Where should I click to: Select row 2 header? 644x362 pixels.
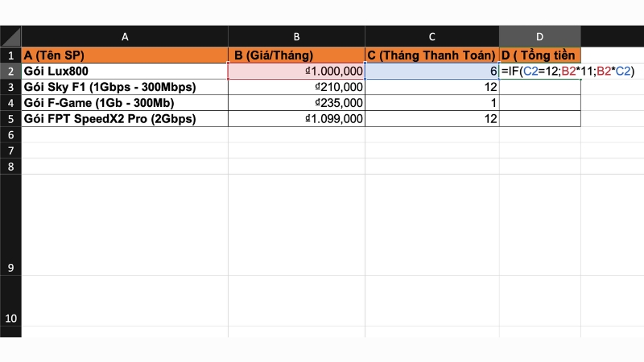click(10, 72)
